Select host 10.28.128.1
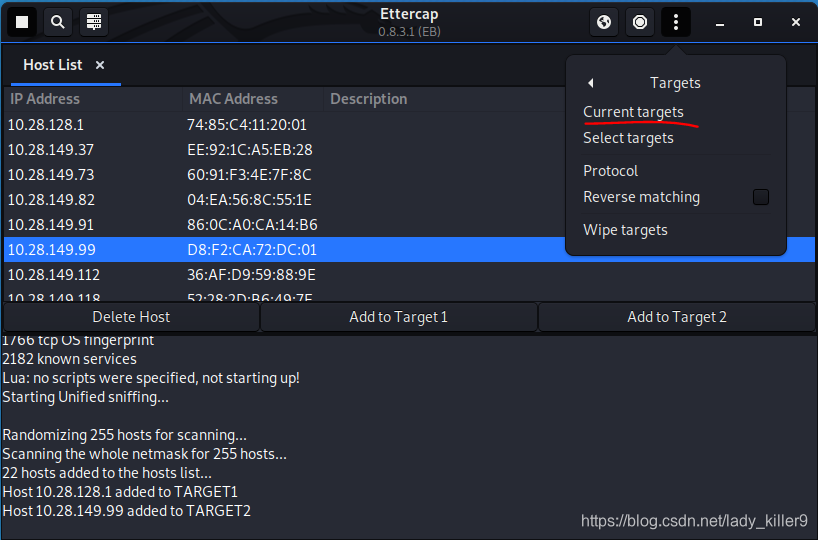This screenshot has width=818, height=540. 45,125
